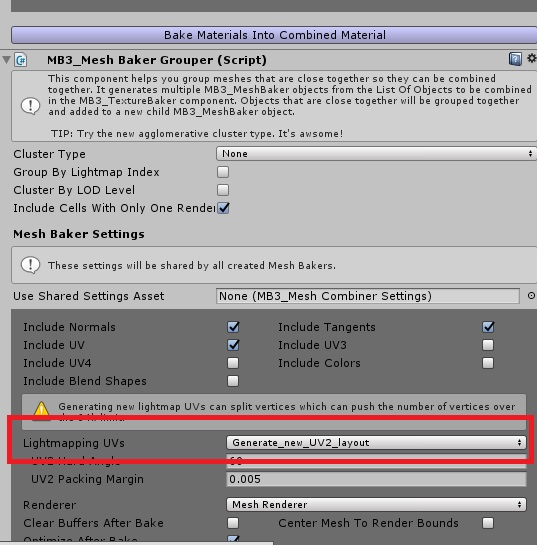Enable Include Colors

coord(488,363)
